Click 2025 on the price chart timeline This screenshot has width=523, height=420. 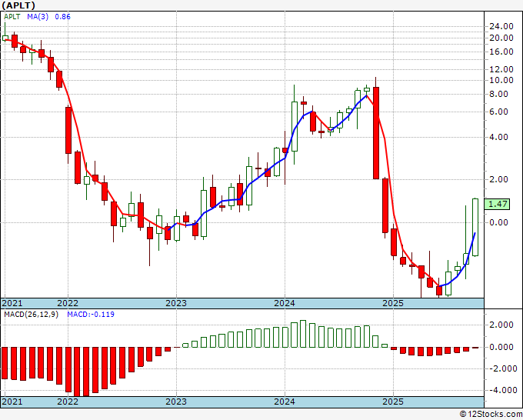[393, 303]
